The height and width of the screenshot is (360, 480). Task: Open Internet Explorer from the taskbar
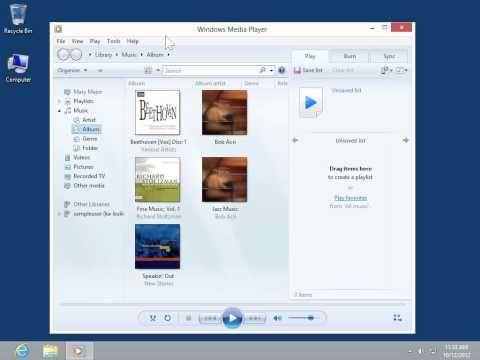(22, 351)
